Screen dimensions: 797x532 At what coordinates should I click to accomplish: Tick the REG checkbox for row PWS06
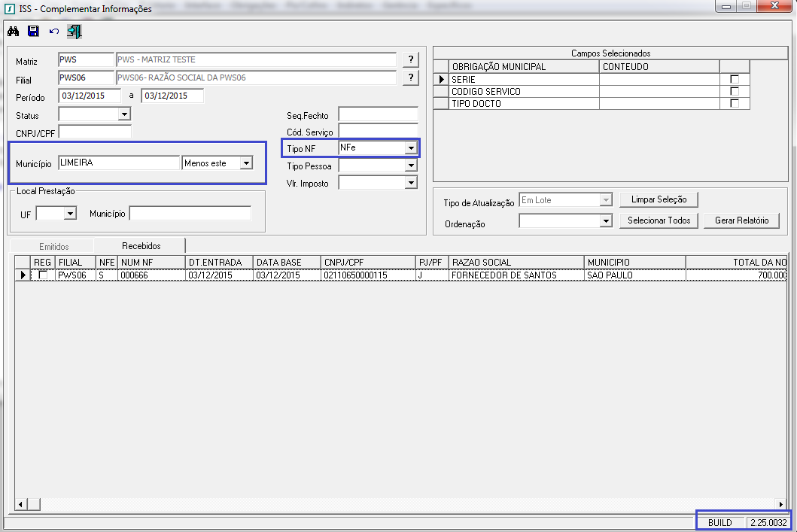(43, 275)
